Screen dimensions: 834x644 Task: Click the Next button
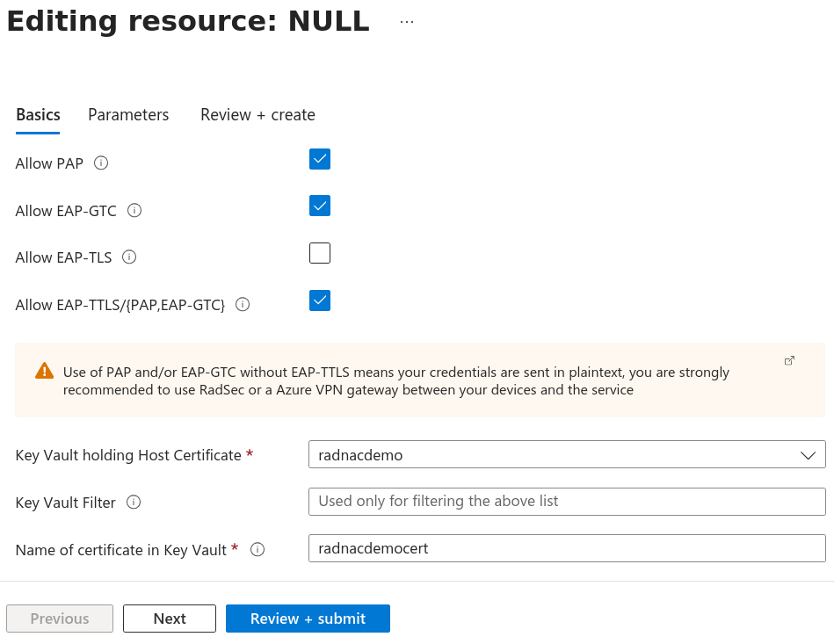(x=169, y=619)
